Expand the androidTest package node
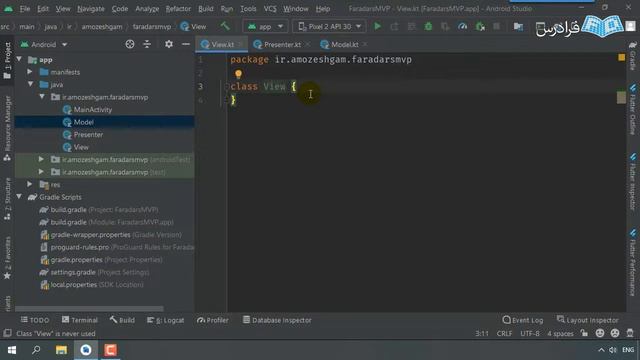 [x=41, y=159]
